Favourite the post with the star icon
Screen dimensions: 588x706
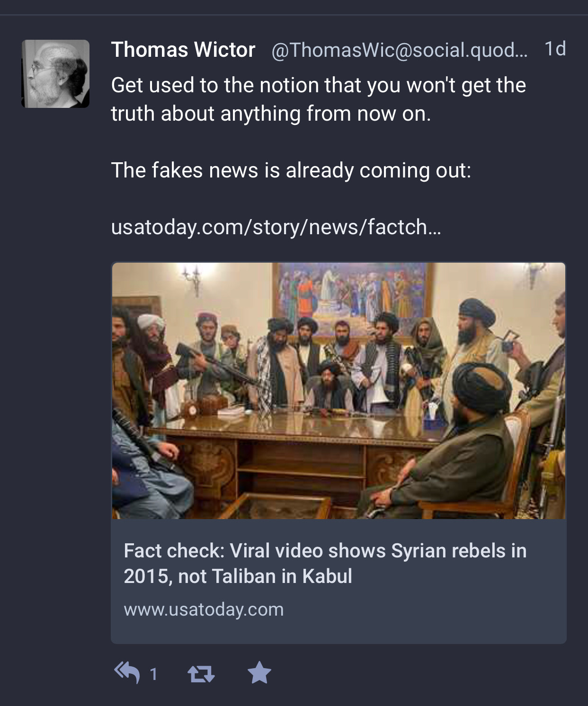click(259, 672)
